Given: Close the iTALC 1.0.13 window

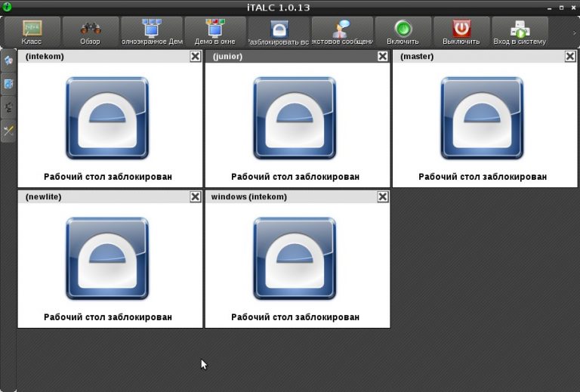Looking at the screenshot, I should click(573, 8).
